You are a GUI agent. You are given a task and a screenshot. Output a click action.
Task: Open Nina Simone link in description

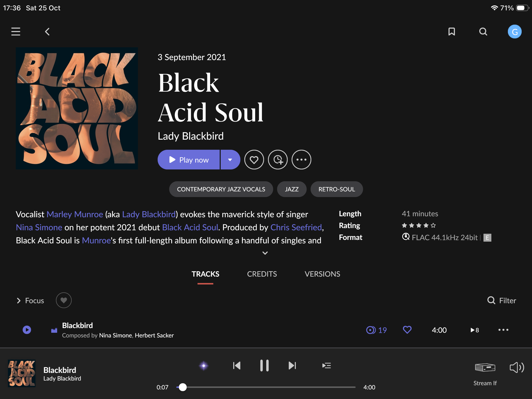39,227
